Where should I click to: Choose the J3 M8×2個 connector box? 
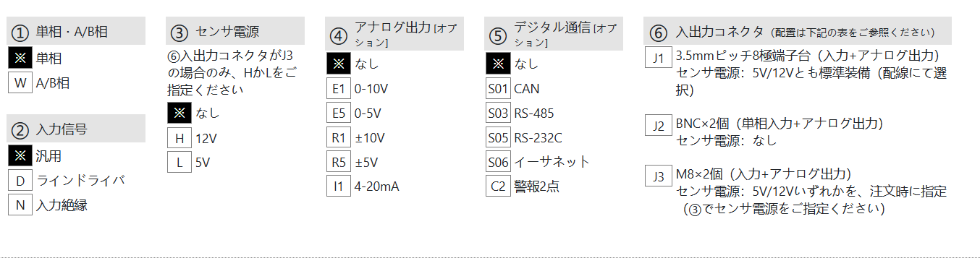tap(658, 176)
